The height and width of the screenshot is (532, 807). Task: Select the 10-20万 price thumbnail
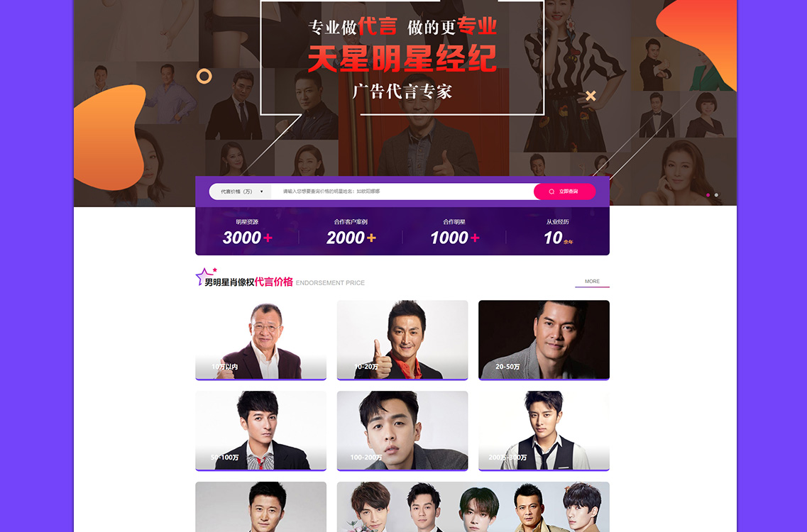(x=402, y=340)
